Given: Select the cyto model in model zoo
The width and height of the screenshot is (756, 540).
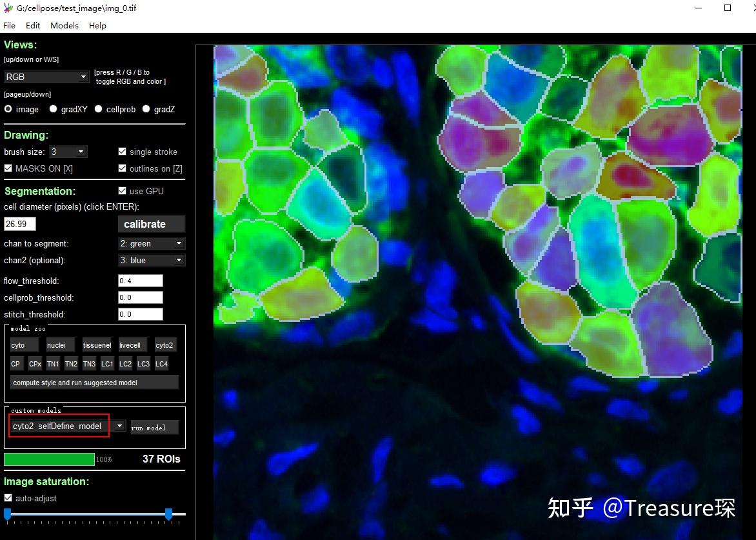Looking at the screenshot, I should [23, 345].
